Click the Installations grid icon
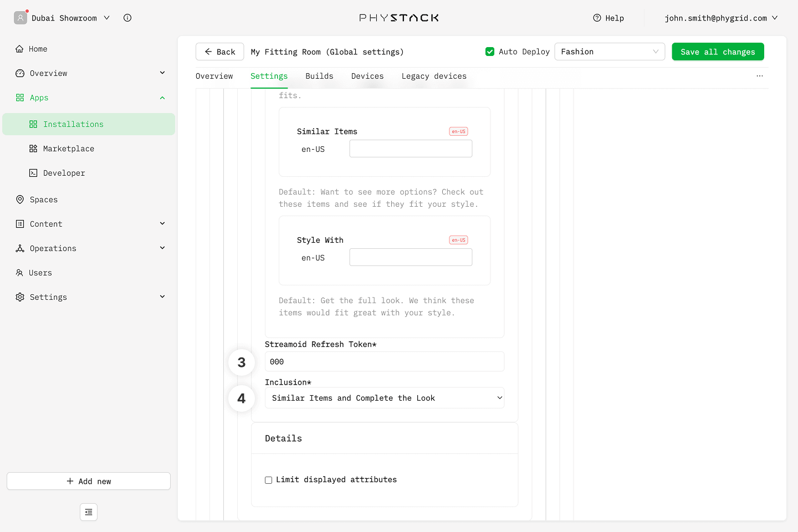This screenshot has width=798, height=532. (x=33, y=124)
